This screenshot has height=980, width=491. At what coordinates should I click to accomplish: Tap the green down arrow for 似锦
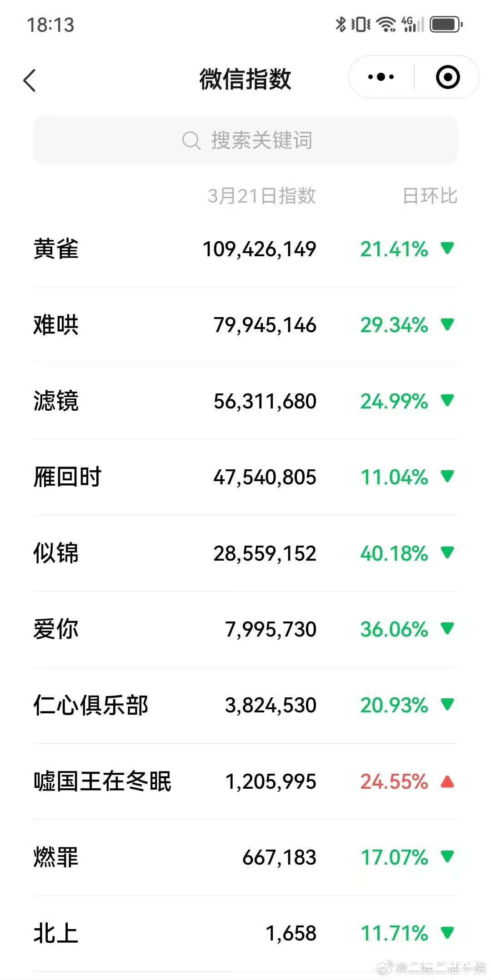(x=447, y=552)
